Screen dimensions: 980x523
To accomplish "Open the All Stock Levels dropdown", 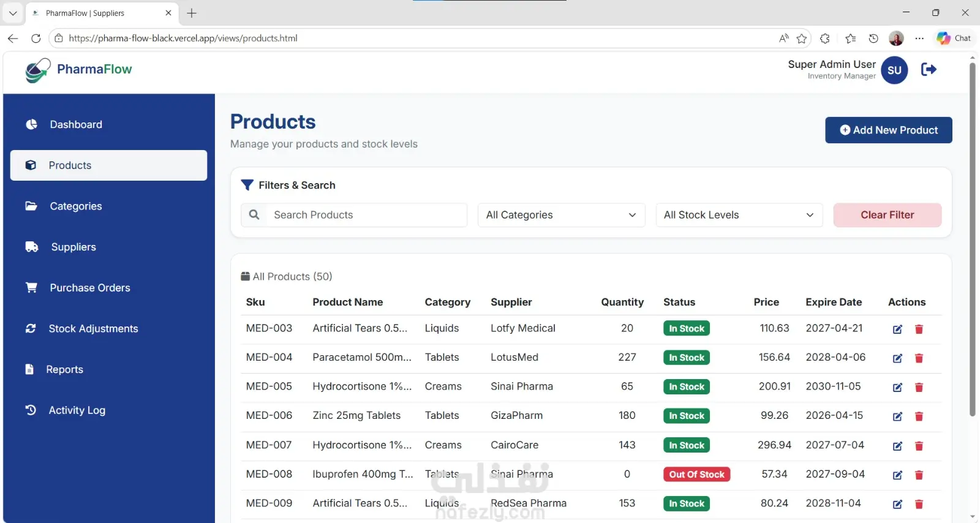I will tap(739, 215).
